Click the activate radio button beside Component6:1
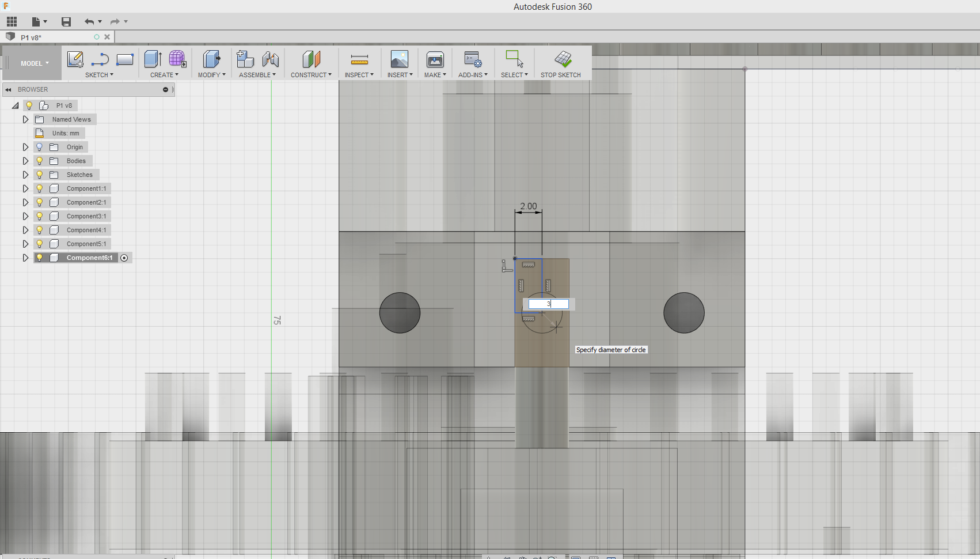The image size is (980, 559). [x=124, y=258]
